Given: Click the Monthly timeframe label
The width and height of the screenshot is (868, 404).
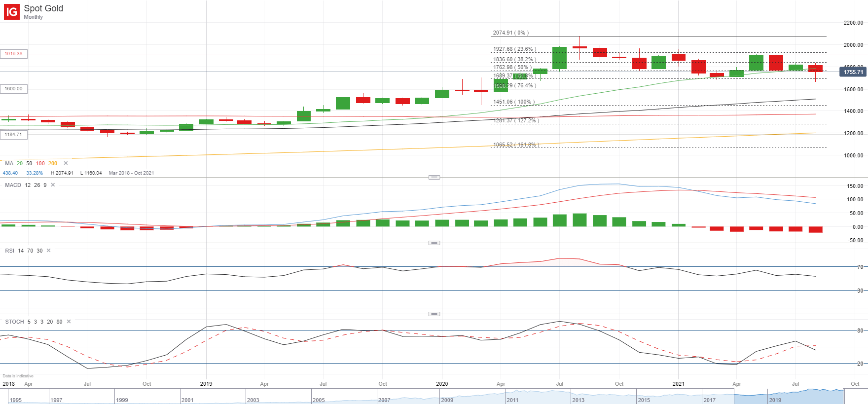Looking at the screenshot, I should (x=33, y=17).
